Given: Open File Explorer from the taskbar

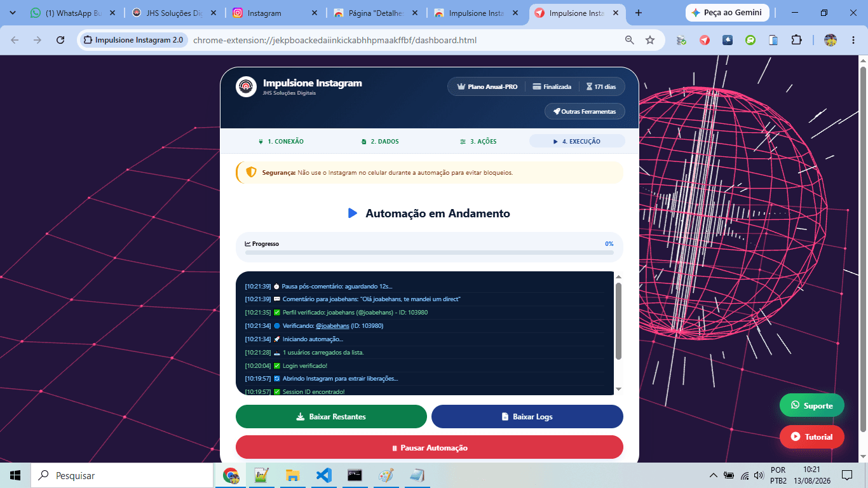Looking at the screenshot, I should (x=292, y=475).
